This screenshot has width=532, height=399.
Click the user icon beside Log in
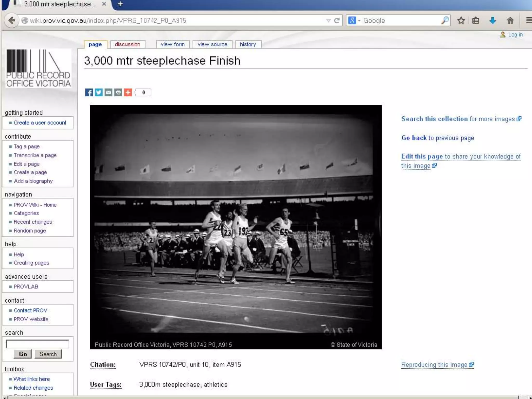click(x=503, y=35)
